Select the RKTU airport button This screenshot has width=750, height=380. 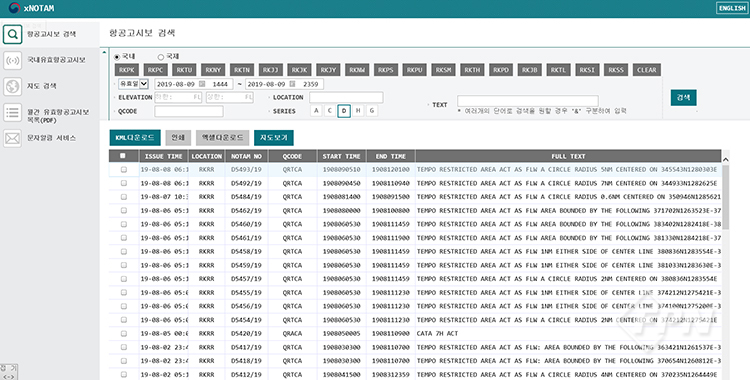(x=184, y=70)
